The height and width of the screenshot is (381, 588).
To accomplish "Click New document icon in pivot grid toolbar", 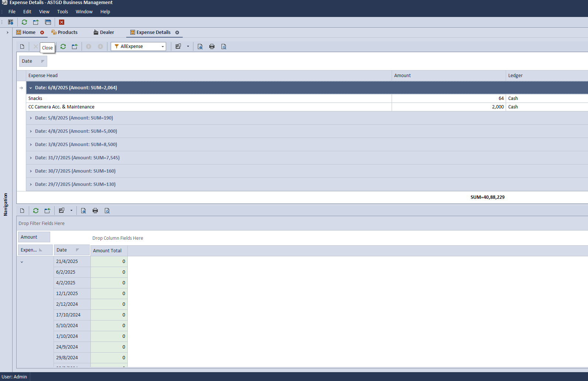I will click(22, 211).
